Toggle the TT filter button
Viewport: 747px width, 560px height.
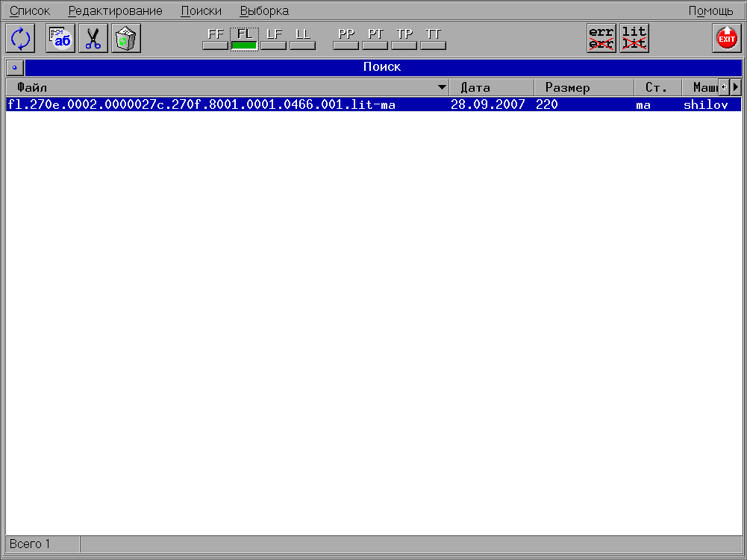click(x=433, y=39)
